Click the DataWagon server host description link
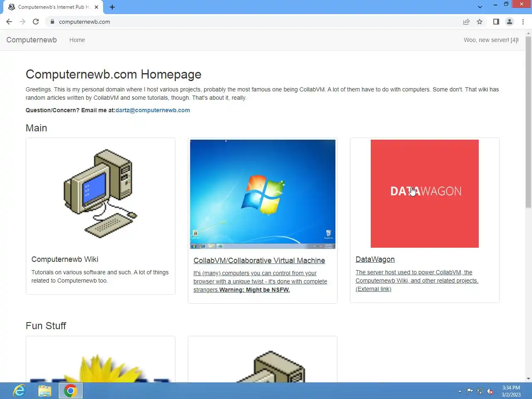 click(x=417, y=281)
